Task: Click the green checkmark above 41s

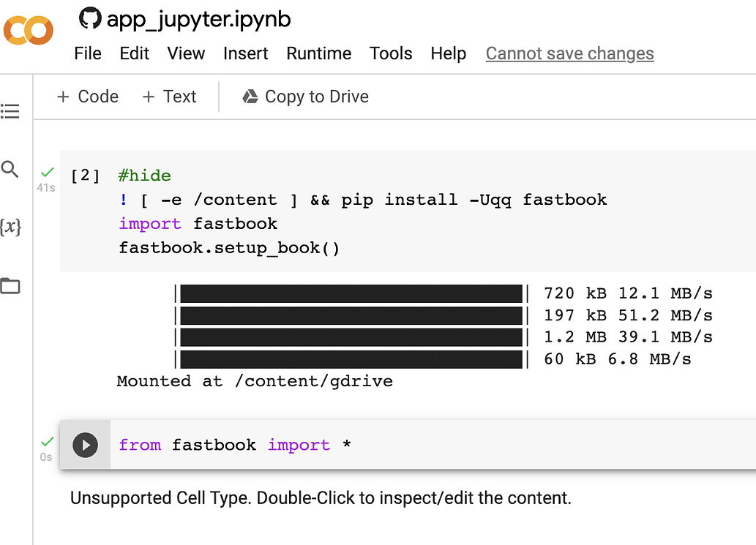Action: [x=48, y=173]
